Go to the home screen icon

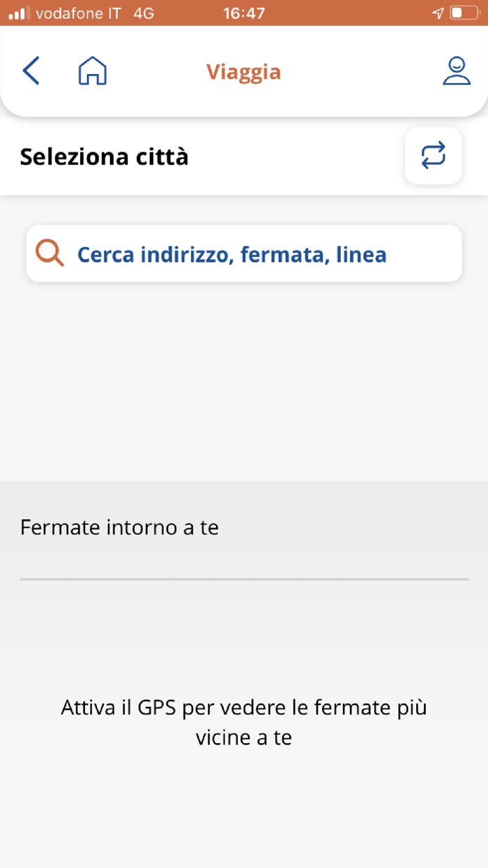coord(93,71)
